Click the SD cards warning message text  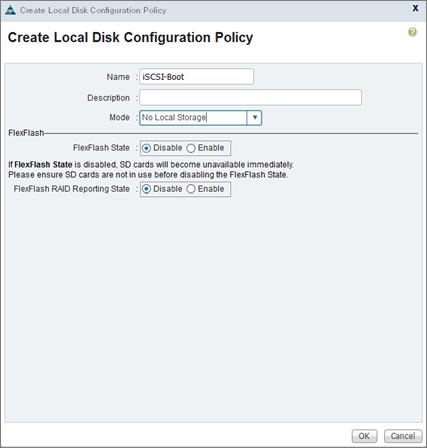coord(151,170)
